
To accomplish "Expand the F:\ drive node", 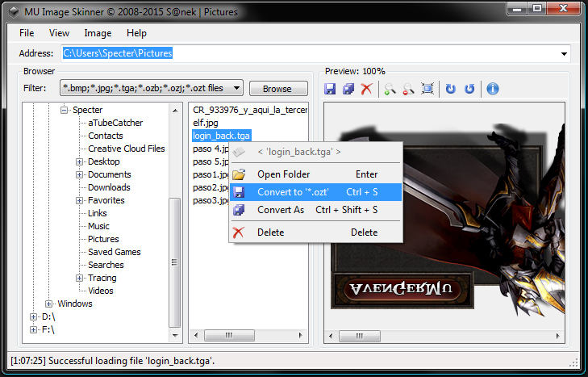I will point(33,329).
